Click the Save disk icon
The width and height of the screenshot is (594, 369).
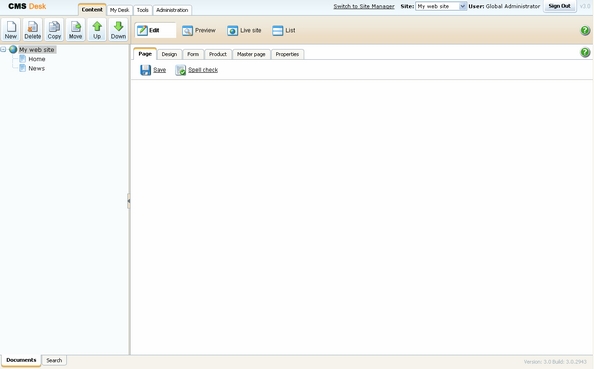pos(145,70)
